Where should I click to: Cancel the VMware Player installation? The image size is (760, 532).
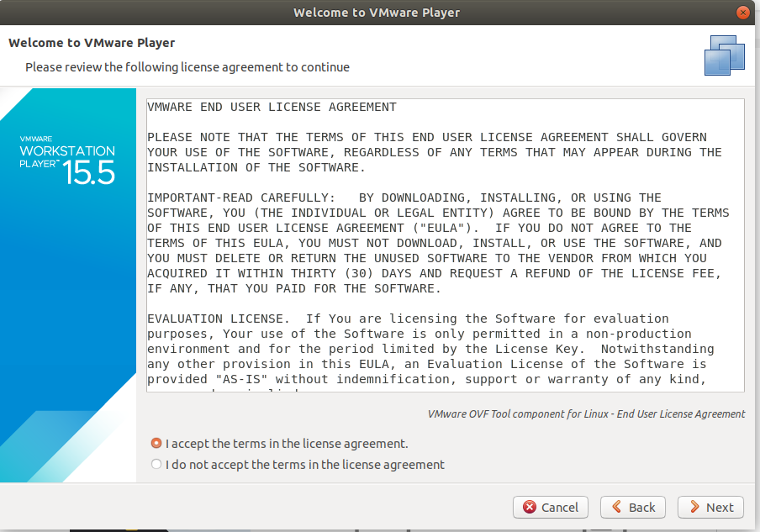pyautogui.click(x=551, y=508)
